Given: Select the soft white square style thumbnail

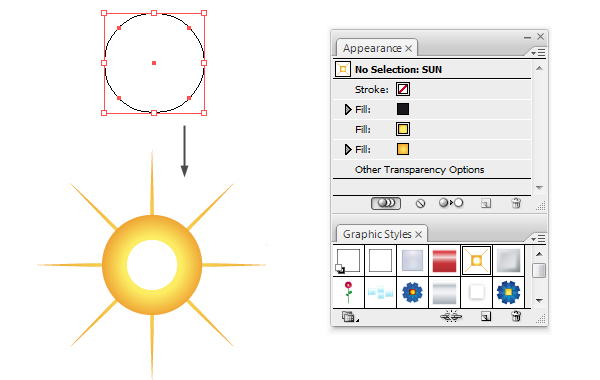Looking at the screenshot, I should [x=476, y=292].
